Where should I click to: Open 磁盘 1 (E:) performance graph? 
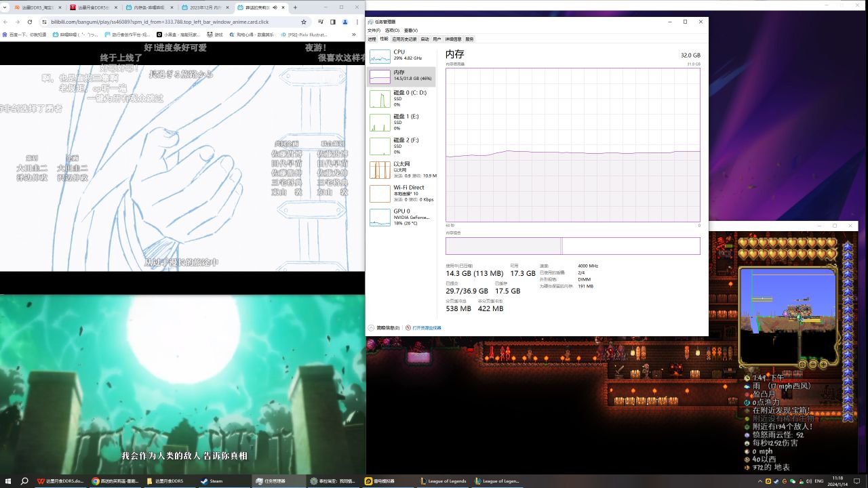[401, 122]
